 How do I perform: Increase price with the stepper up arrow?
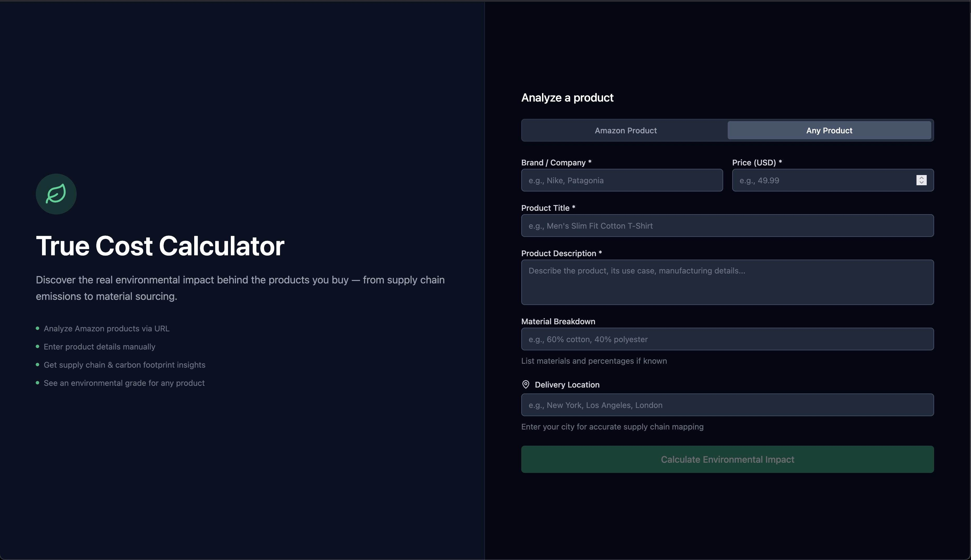tap(921, 178)
